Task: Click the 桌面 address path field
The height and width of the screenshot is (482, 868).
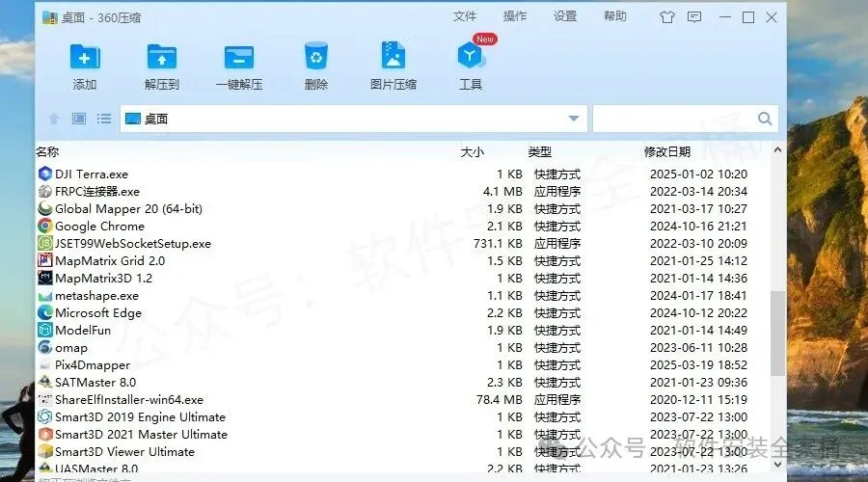Action: [353, 119]
